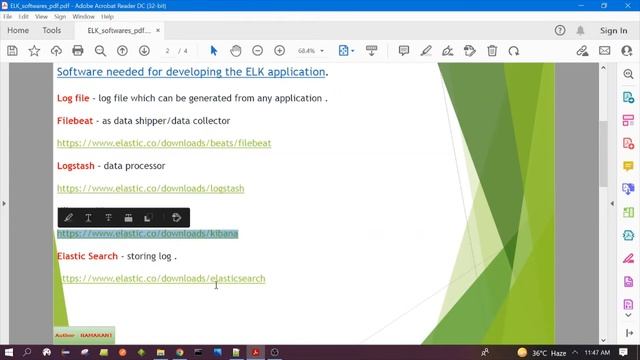This screenshot has height=360, width=640.
Task: Click the cloud upload icon
Action: click(x=56, y=51)
